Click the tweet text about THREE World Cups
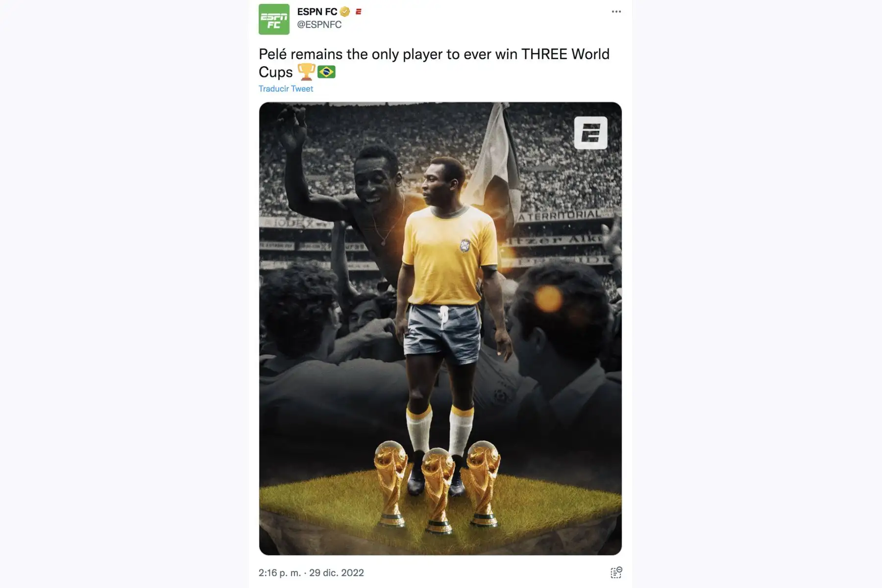Viewport: 882px width, 588px height. point(434,63)
